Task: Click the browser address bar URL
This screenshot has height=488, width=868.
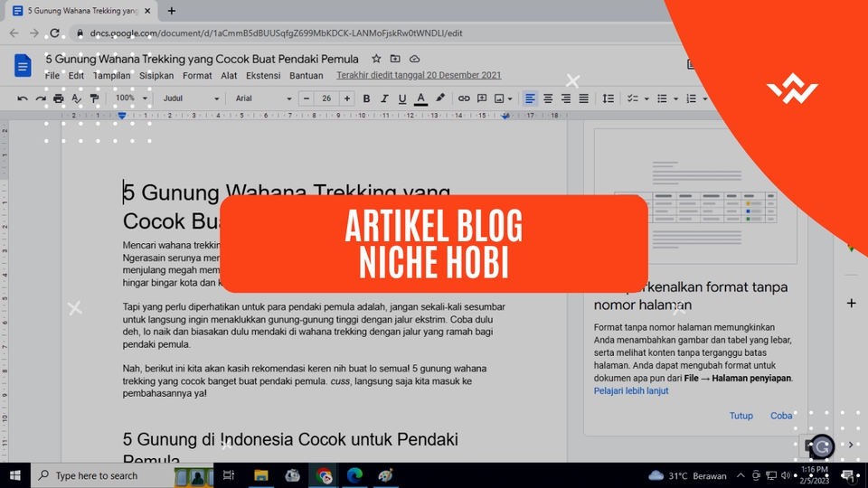Action: 276,33
